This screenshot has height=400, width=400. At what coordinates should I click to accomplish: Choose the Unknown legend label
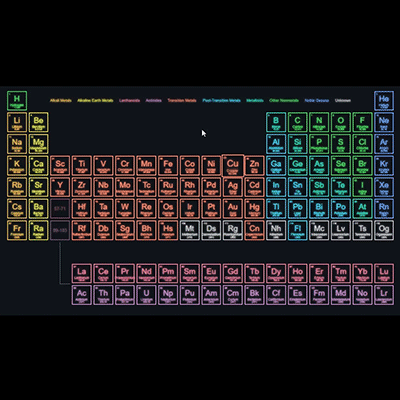point(343,100)
